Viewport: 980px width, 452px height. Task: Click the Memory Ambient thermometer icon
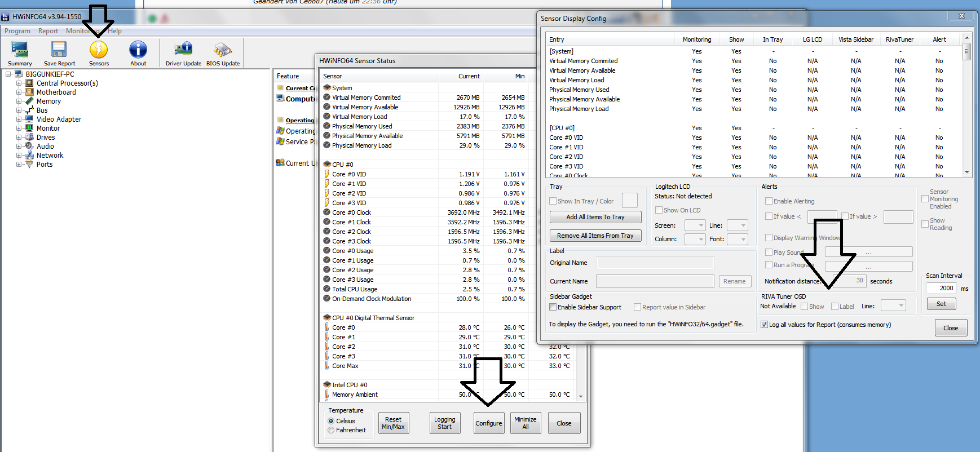click(327, 395)
